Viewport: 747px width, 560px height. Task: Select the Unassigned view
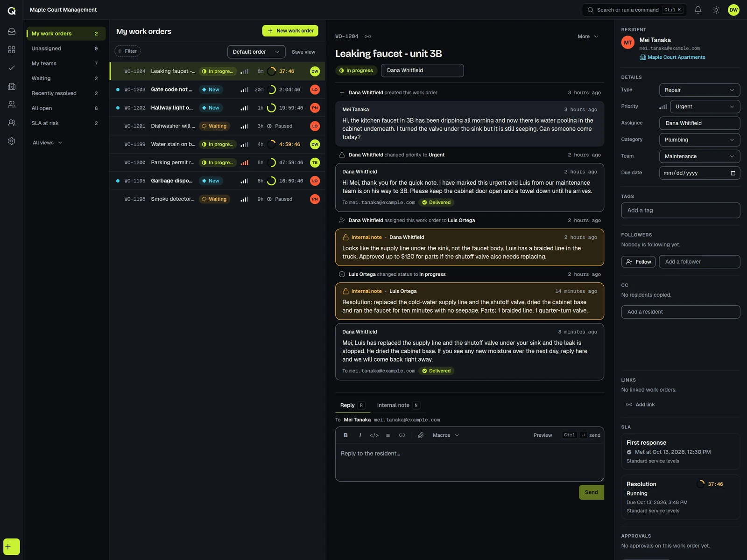pos(65,49)
